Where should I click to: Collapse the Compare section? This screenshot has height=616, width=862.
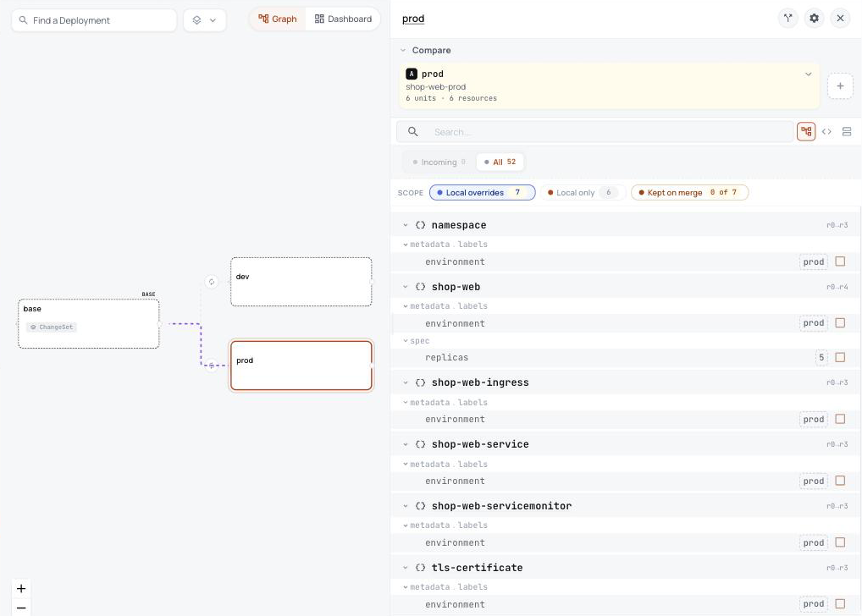pos(403,50)
